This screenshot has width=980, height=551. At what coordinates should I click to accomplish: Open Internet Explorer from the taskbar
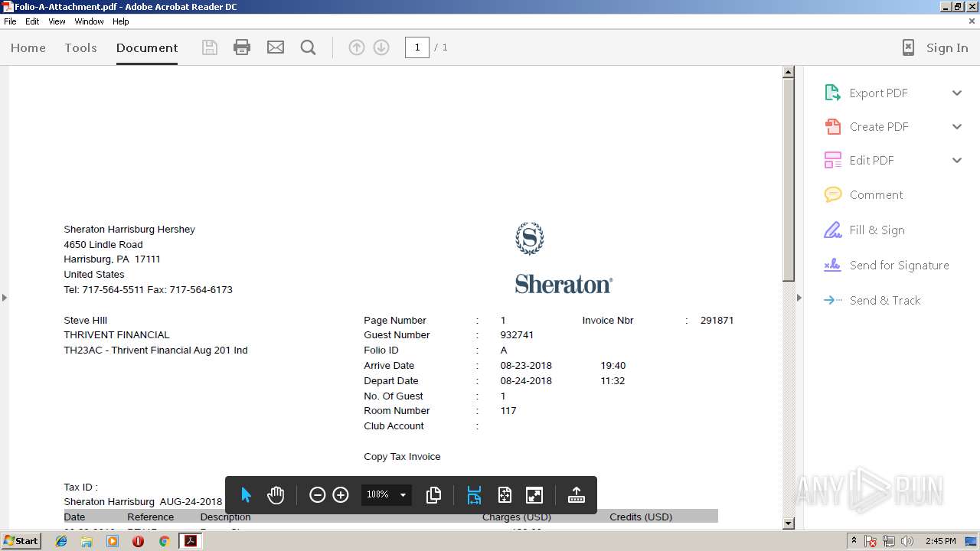point(61,541)
